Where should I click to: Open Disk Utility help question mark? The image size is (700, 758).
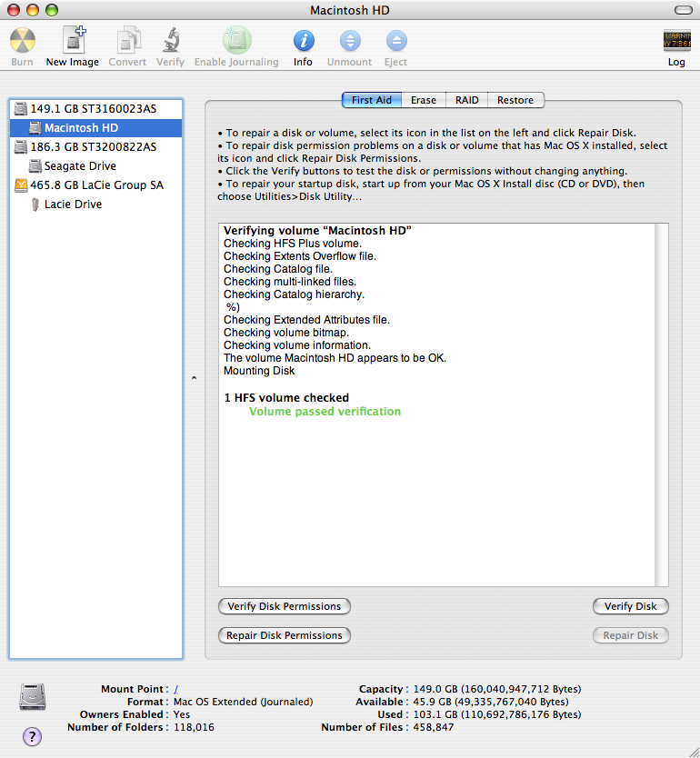[x=33, y=737]
